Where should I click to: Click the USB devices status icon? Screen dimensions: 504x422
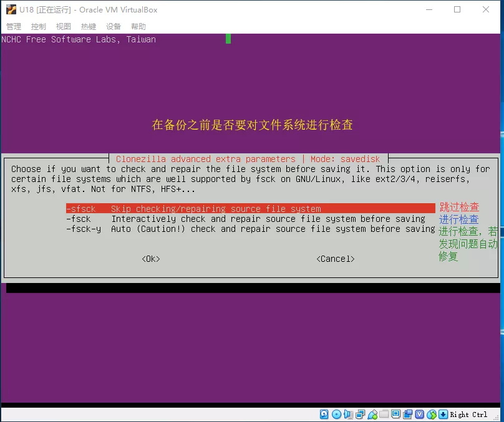pyautogui.click(x=372, y=415)
